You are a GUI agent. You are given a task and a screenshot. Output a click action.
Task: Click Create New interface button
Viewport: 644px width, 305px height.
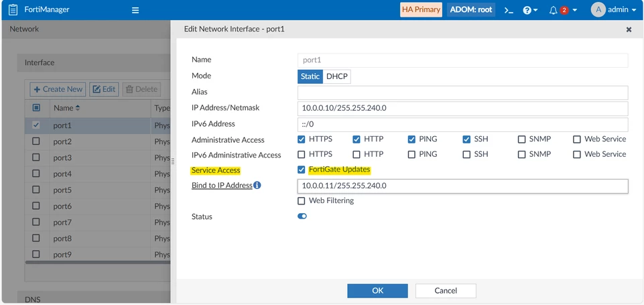[x=58, y=89]
